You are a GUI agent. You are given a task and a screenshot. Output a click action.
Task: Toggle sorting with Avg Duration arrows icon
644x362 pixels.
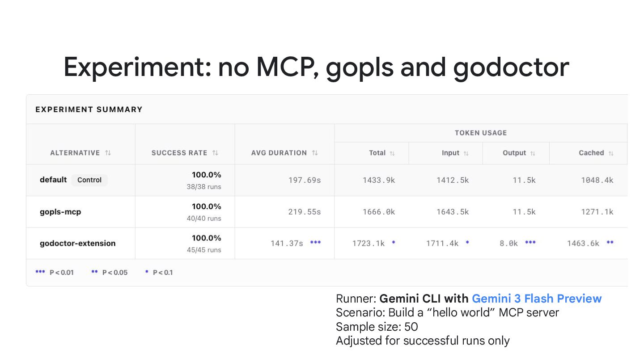(x=315, y=153)
